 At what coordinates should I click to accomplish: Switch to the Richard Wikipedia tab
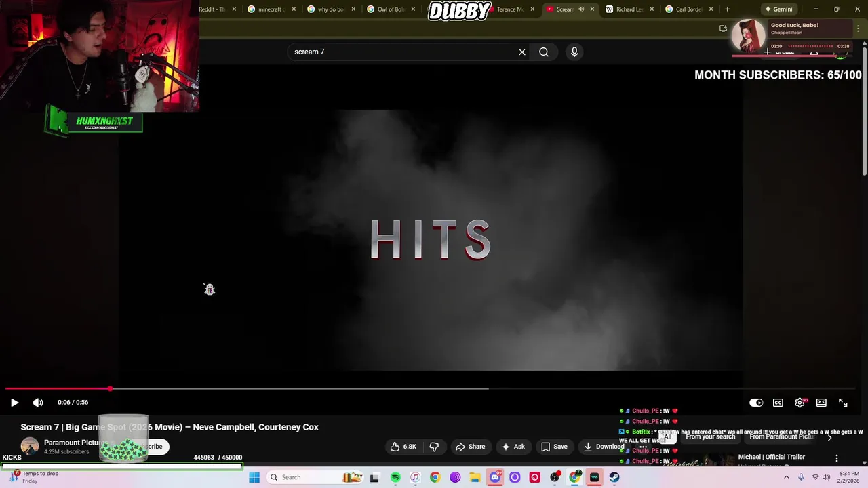click(x=629, y=9)
